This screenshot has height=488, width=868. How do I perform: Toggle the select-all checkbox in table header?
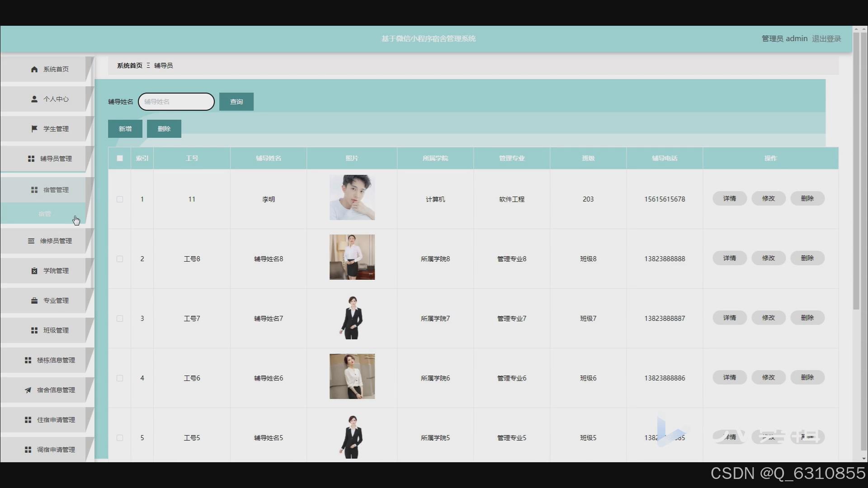(x=120, y=158)
